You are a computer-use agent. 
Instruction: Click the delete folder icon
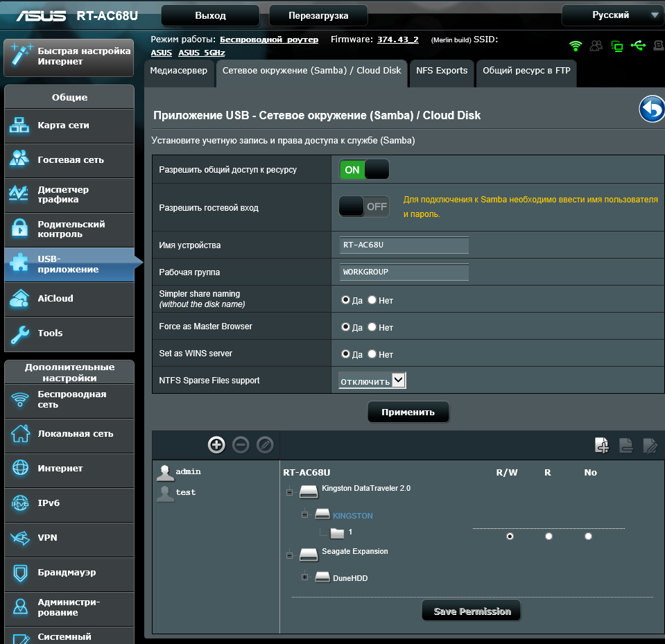click(626, 445)
